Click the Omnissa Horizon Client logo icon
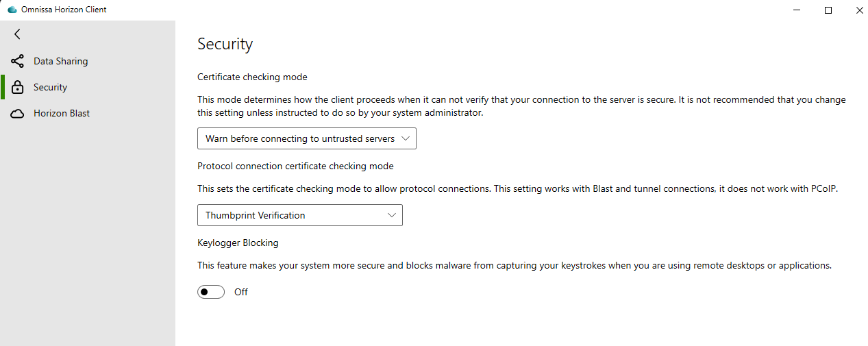This screenshot has height=346, width=868. coord(12,10)
